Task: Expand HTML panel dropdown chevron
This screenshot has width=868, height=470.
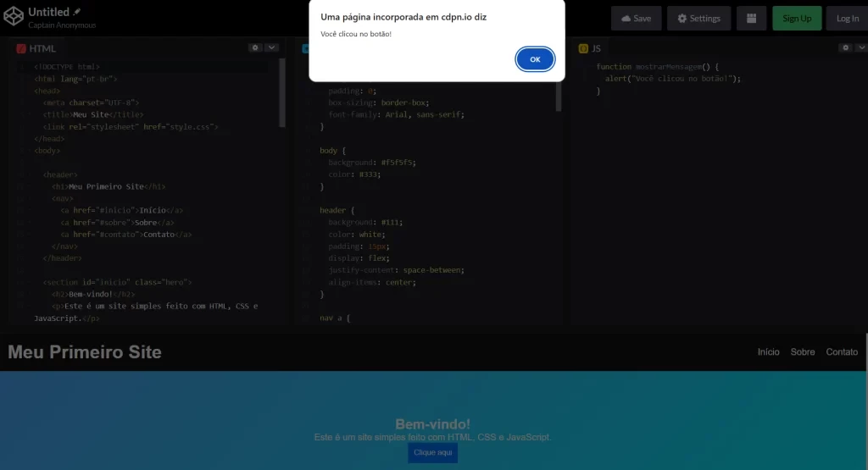Action: click(x=271, y=47)
